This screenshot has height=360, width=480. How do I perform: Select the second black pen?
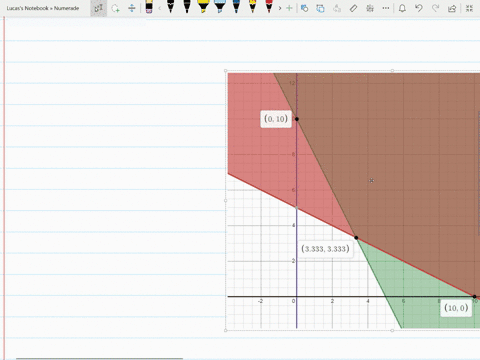point(187,7)
